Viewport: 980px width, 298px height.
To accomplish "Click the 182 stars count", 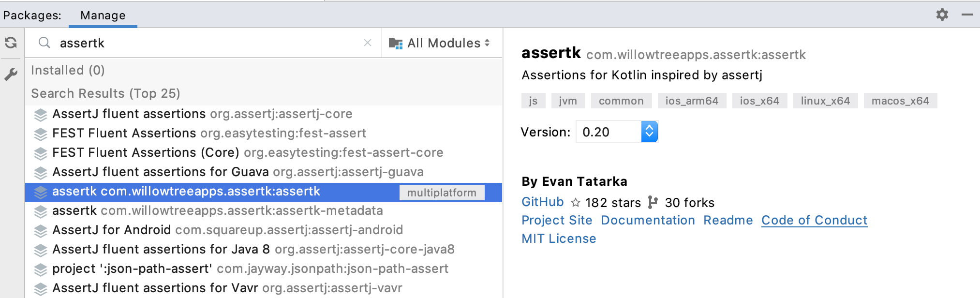I will click(x=613, y=203).
